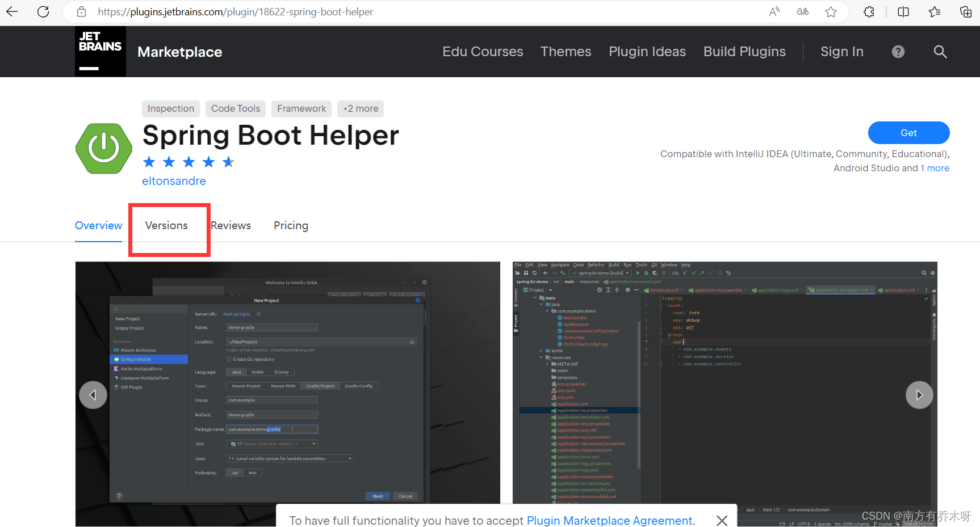The image size is (980, 527).
Task: Toggle split screen browser icon
Action: click(903, 11)
